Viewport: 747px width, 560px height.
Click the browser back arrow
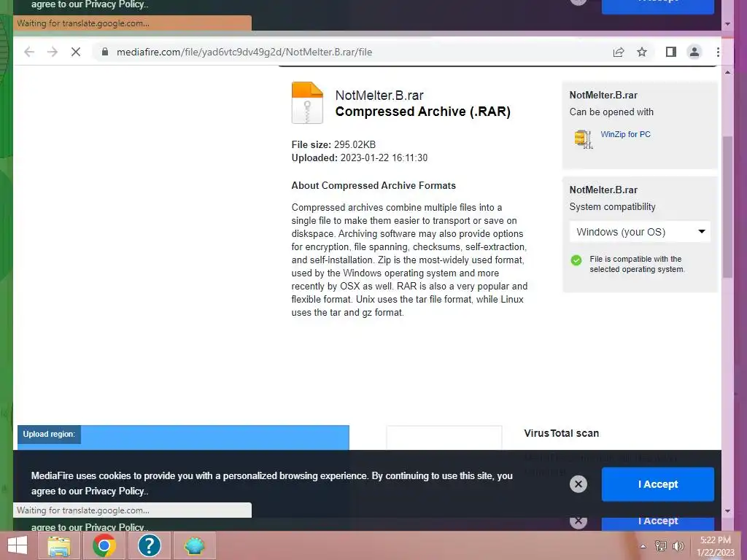coord(29,52)
